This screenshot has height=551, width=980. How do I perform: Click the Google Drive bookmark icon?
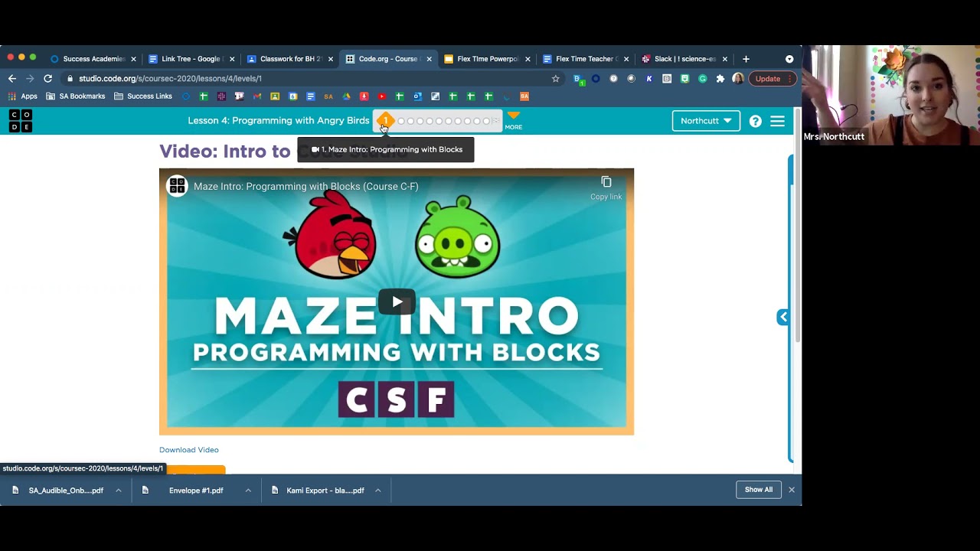coord(346,96)
